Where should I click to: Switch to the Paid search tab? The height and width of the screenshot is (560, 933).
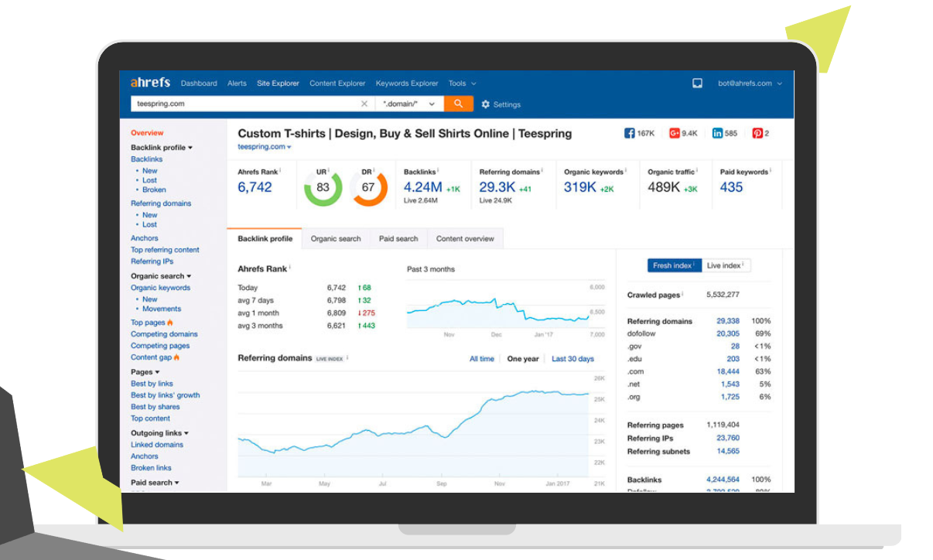[398, 239]
